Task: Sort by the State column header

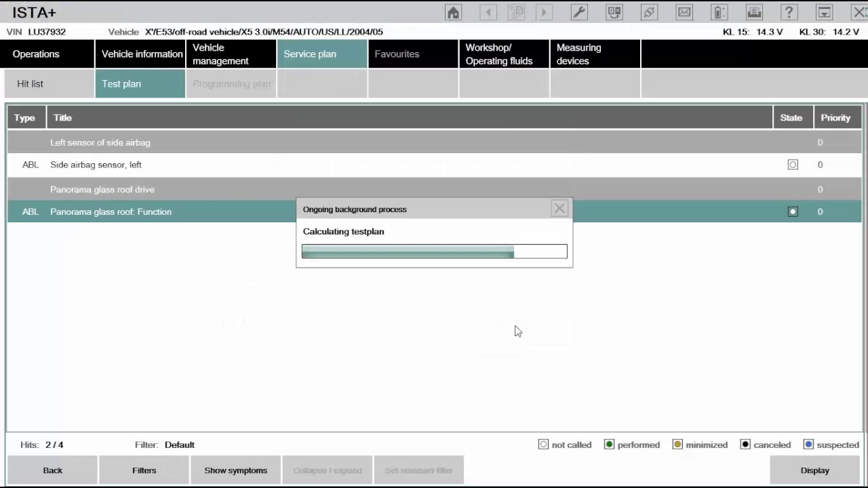Action: (793, 117)
